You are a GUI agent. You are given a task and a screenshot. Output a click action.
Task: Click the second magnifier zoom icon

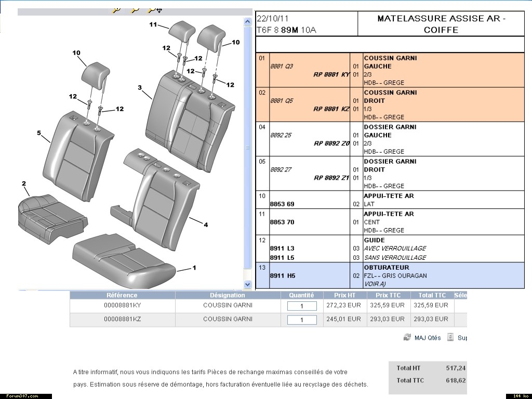tap(135, 9)
